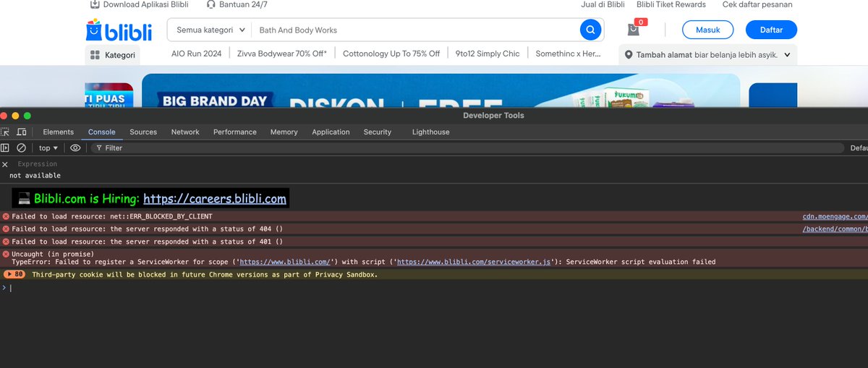Viewport: 868px width, 368px height.
Task: Click the Kategori grid icon
Action: point(95,55)
